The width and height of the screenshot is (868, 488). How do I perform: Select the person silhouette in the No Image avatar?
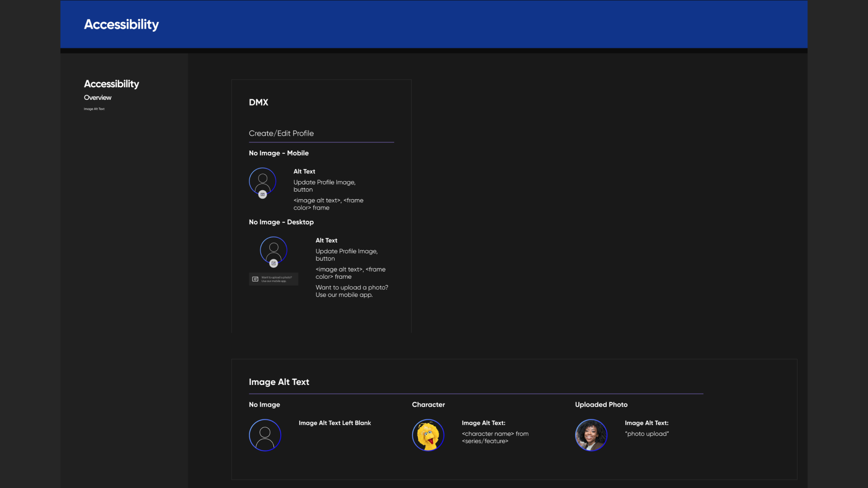pyautogui.click(x=265, y=435)
